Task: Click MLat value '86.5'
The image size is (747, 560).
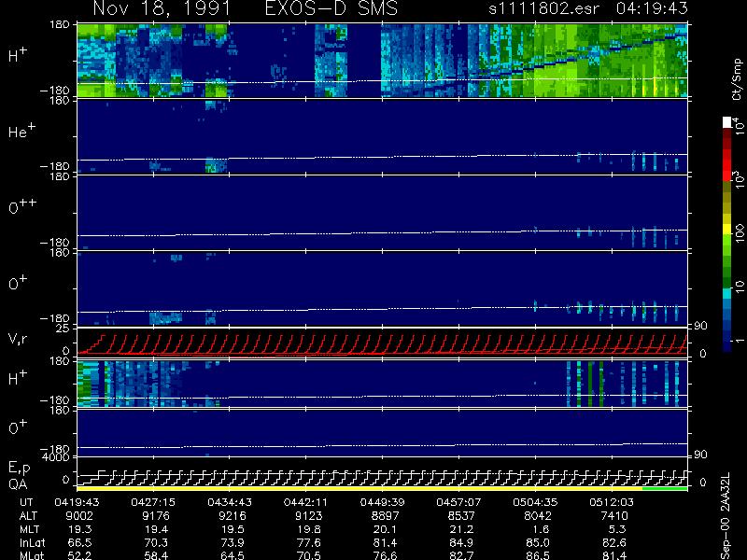Action: [539, 555]
